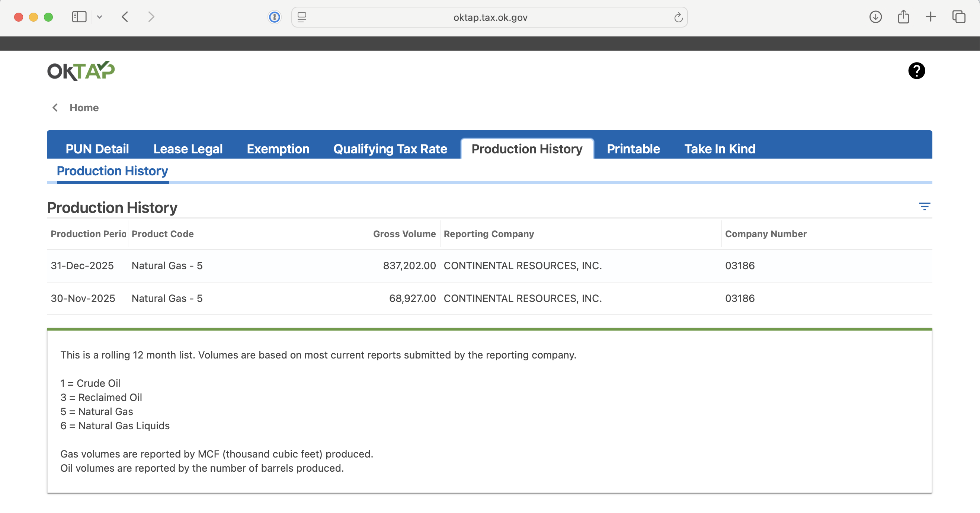Open a new tab with plus icon
The image size is (980, 513).
(x=931, y=17)
